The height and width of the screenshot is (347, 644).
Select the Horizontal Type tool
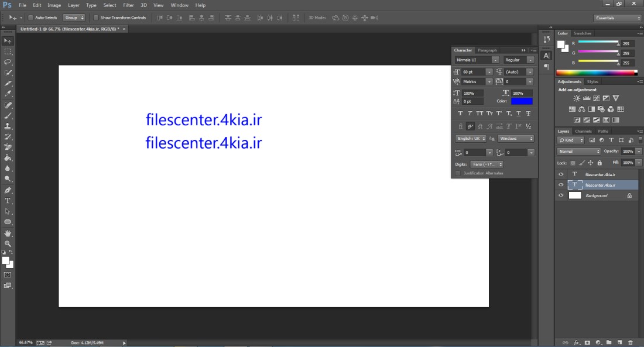tap(8, 201)
